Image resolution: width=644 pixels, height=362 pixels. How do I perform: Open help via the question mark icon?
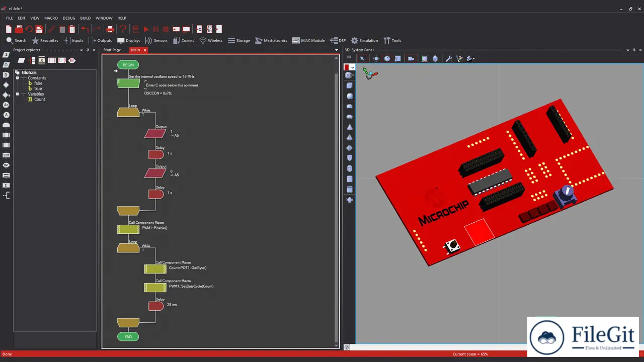click(122, 29)
